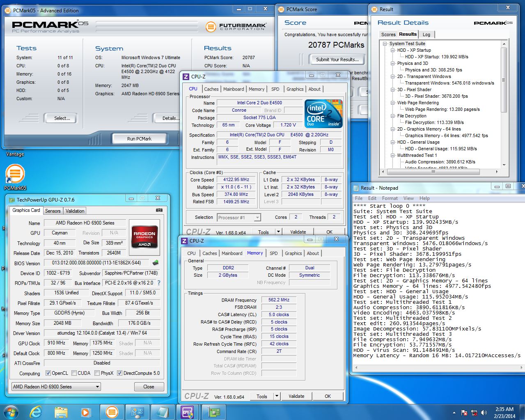525x420 pixels.
Task: Switch to GPU-Z taskbar button
Action: pyautogui.click(x=213, y=412)
